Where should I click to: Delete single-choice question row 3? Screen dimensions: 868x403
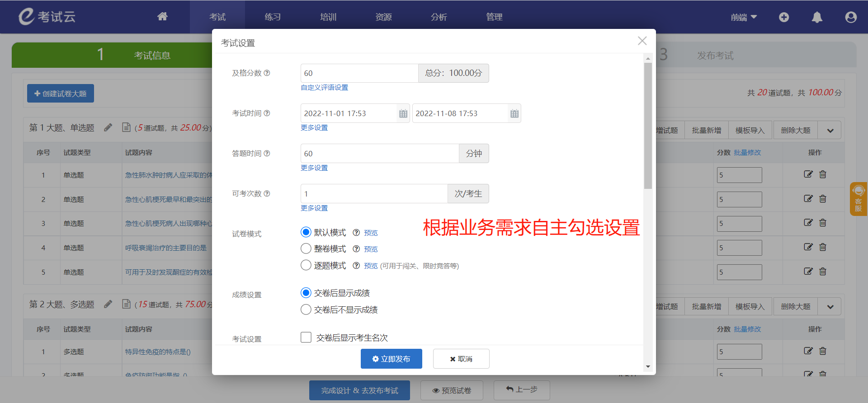click(x=823, y=223)
